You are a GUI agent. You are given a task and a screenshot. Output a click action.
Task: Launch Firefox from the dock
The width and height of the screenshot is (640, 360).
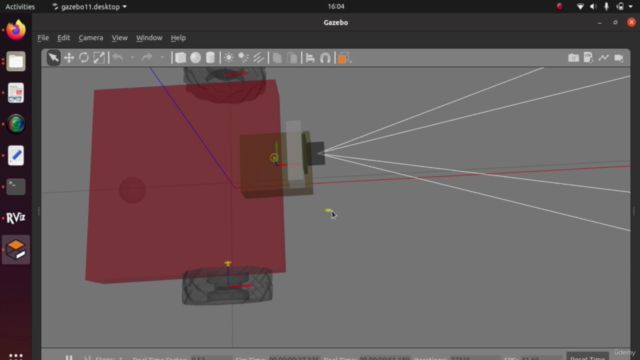click(16, 30)
